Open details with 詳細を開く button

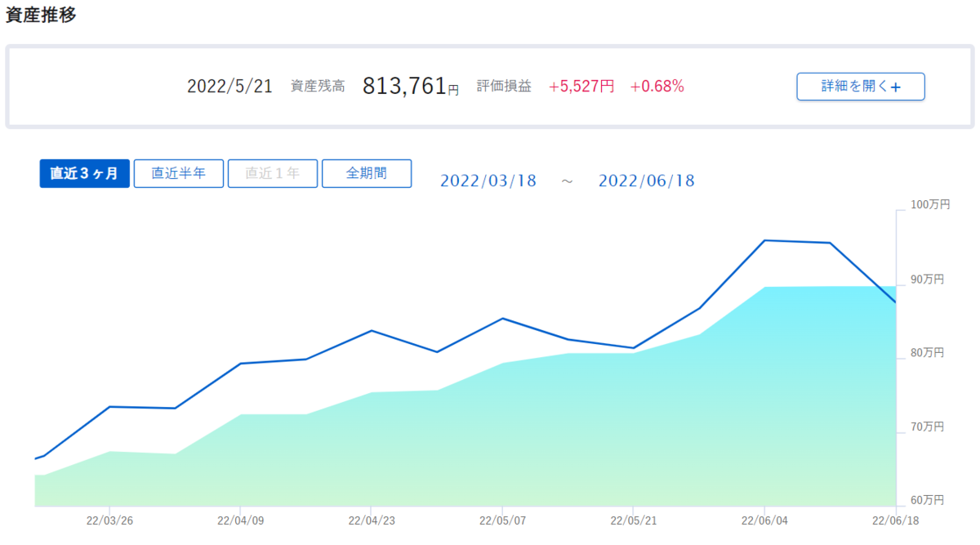pos(861,87)
